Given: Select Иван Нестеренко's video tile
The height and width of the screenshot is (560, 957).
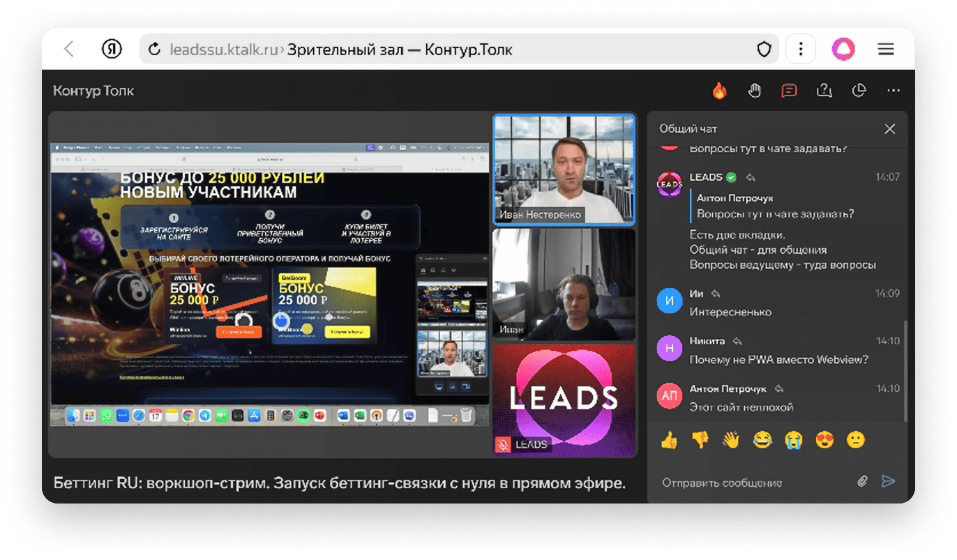Looking at the screenshot, I should 564,169.
